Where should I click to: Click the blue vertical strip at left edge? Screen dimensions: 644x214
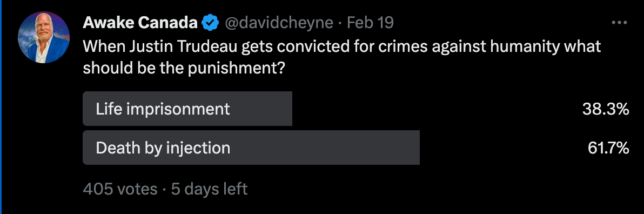1,107
